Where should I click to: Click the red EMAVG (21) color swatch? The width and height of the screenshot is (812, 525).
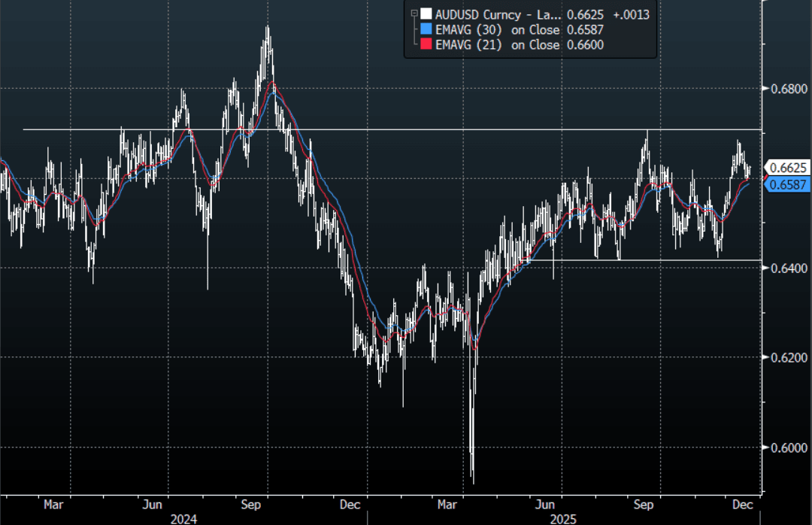(426, 45)
